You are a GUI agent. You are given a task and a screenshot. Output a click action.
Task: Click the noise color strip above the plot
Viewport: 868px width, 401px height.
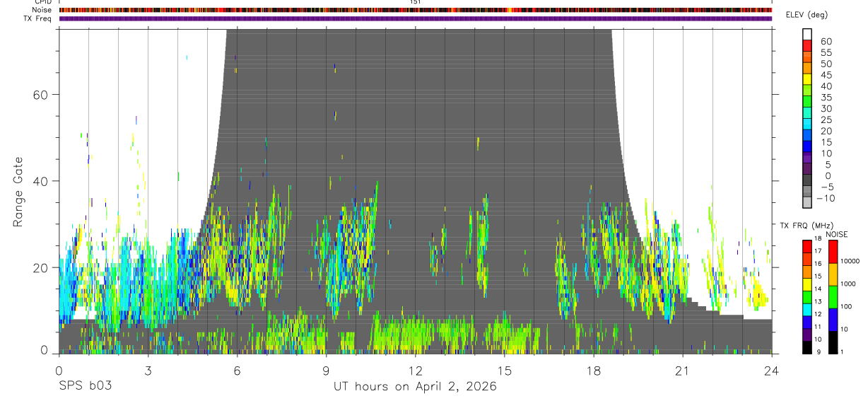pyautogui.click(x=416, y=10)
